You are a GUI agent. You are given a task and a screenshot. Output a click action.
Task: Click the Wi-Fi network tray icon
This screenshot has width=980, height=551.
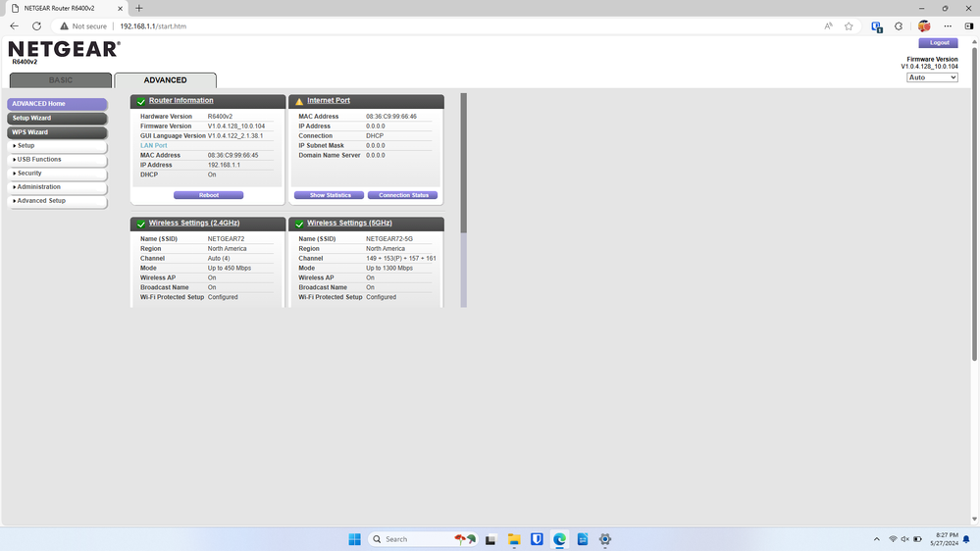[893, 539]
